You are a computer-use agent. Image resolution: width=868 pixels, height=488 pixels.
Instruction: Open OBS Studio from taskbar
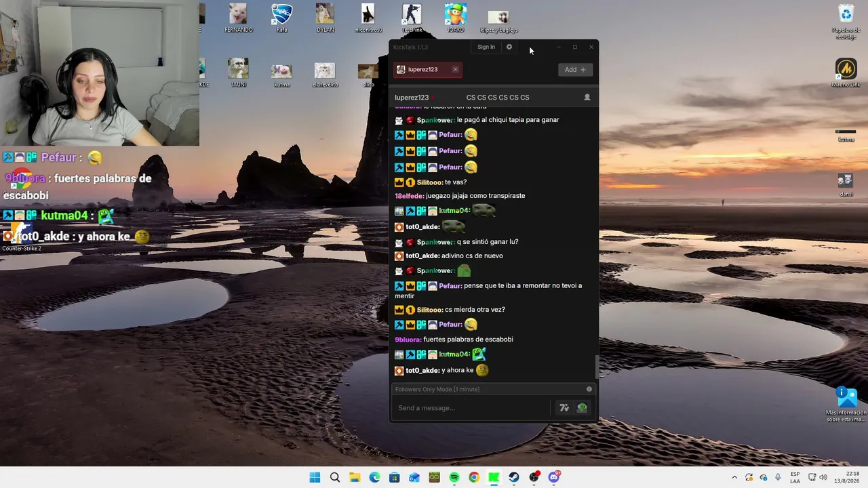534,477
